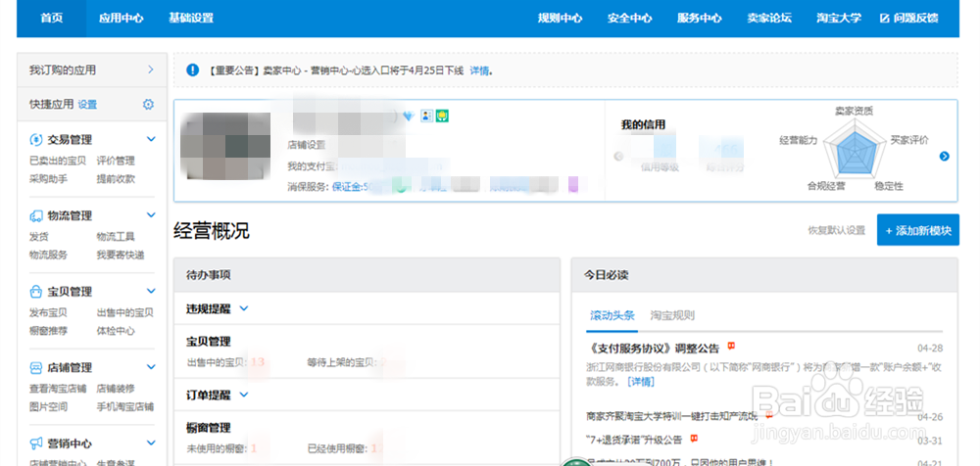Viewport: 980px width, 466px height.
Task: Click the 宝贝管理 bag icon
Action: pos(35,292)
